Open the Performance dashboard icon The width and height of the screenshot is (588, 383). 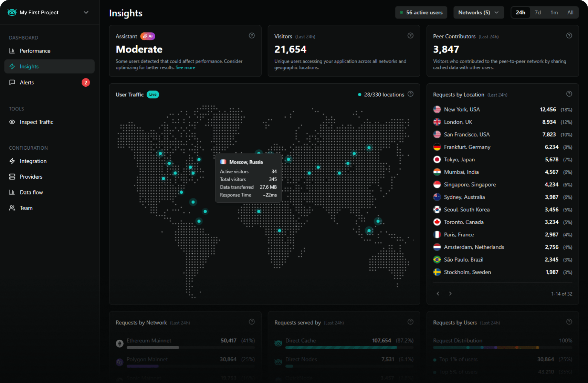tap(12, 51)
